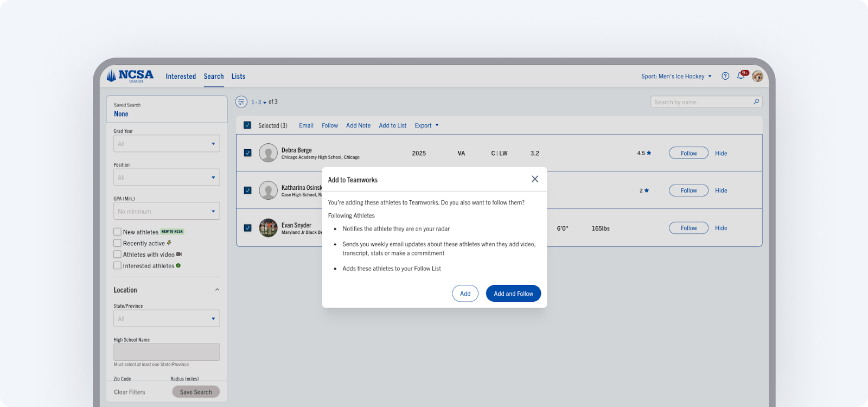Follow Debra Berge
The width and height of the screenshot is (868, 407).
click(x=688, y=153)
